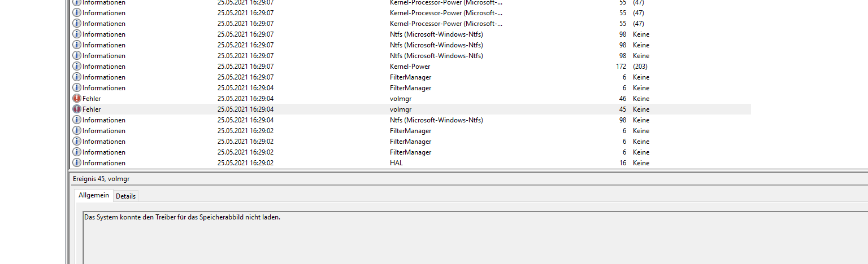Click info icon of FilterManager row at 16:29:04

tap(77, 88)
